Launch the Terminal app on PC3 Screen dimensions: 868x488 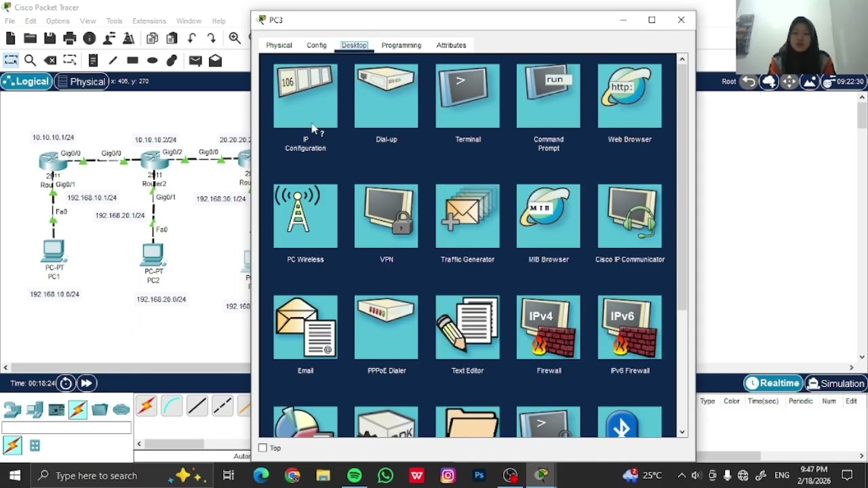coord(467,96)
